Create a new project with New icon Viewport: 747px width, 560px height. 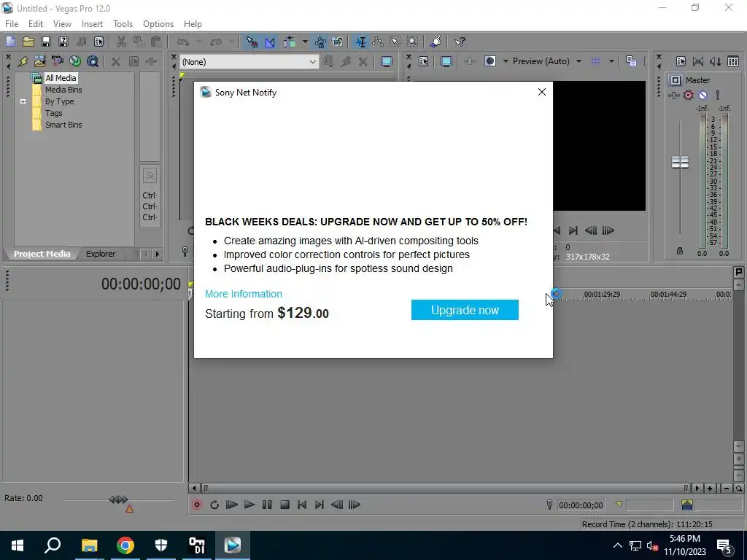point(10,42)
